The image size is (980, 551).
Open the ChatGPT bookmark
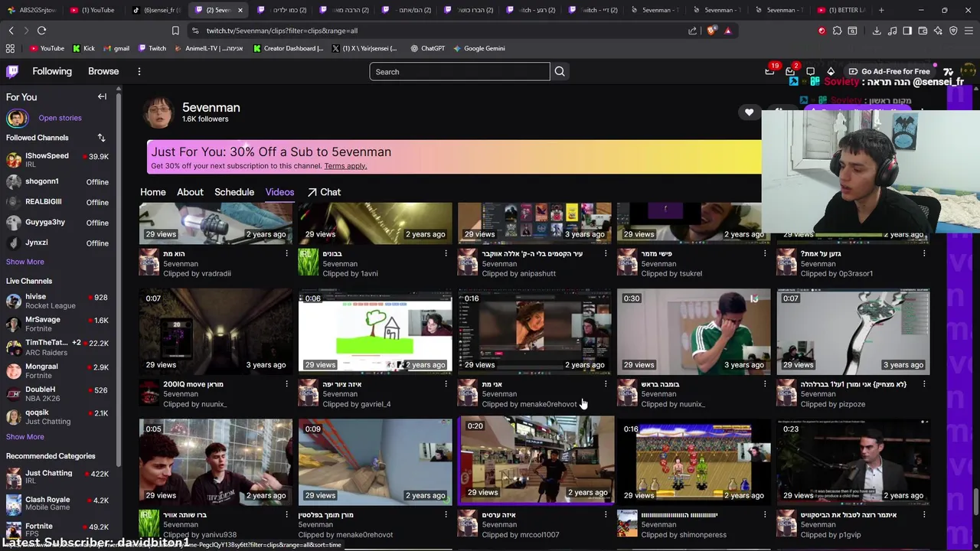(x=427, y=48)
